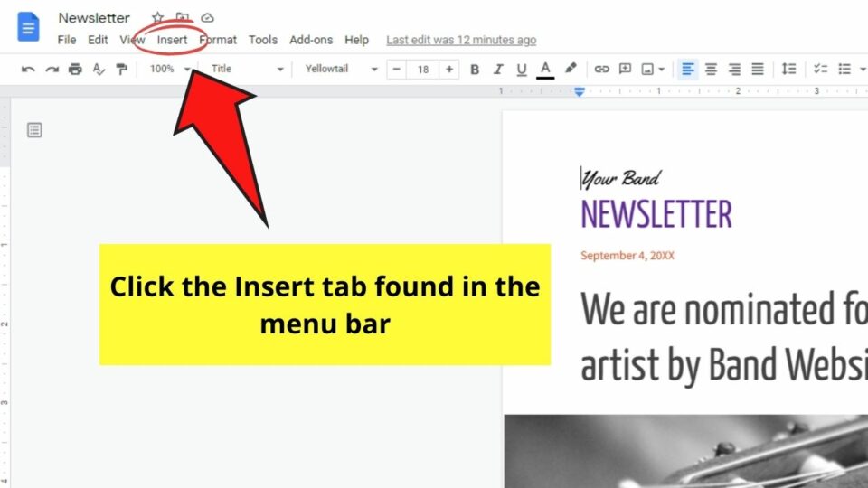
Task: Add a comment from toolbar
Action: [x=625, y=69]
